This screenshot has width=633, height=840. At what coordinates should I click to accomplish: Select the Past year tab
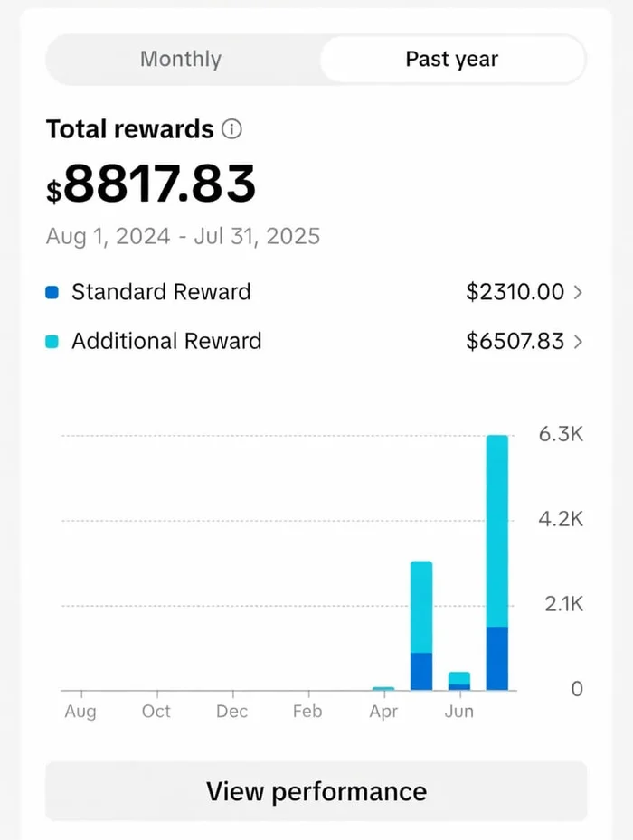451,59
